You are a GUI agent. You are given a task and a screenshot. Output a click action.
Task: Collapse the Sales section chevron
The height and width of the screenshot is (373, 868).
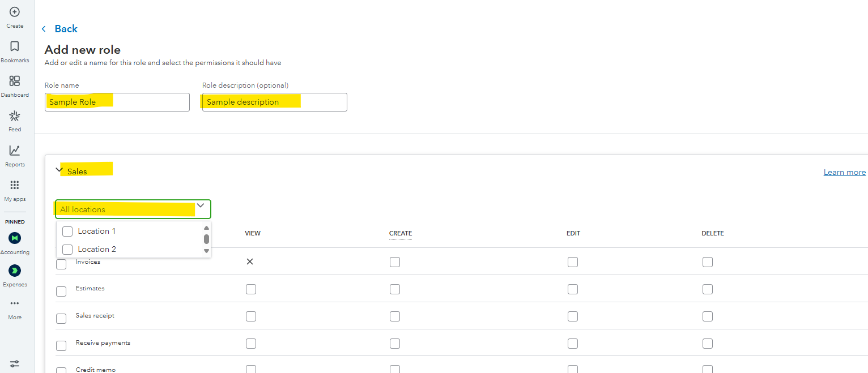point(59,170)
